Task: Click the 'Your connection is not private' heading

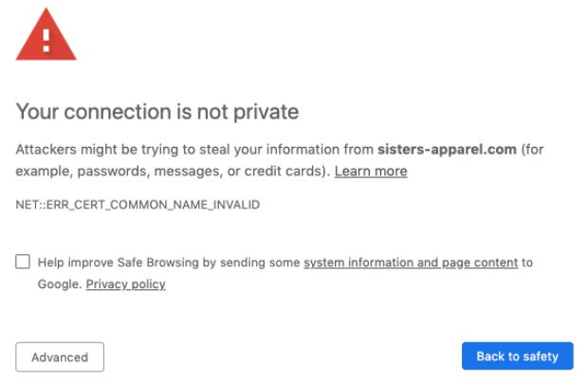Action: [157, 112]
